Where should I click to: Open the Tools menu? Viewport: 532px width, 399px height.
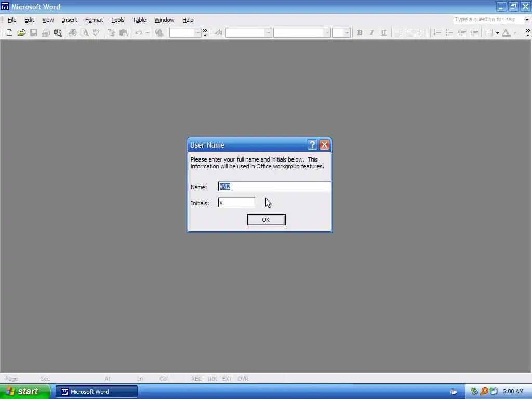(x=118, y=20)
